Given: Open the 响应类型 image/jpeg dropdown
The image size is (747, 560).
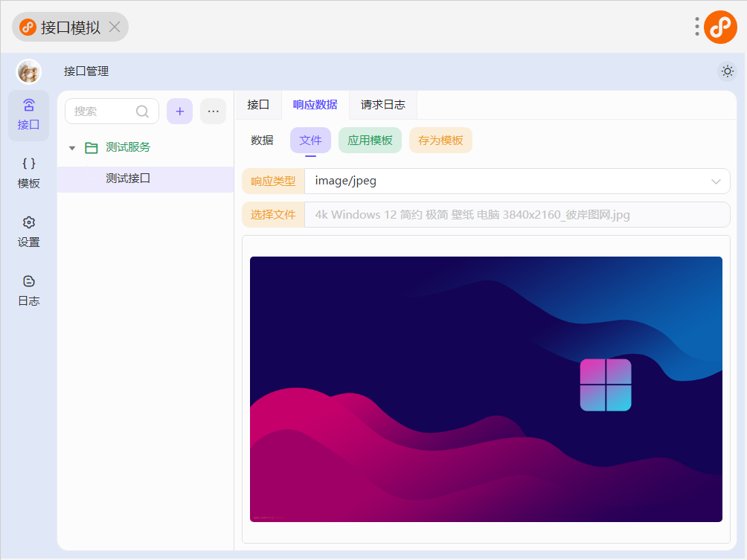Looking at the screenshot, I should [x=517, y=181].
